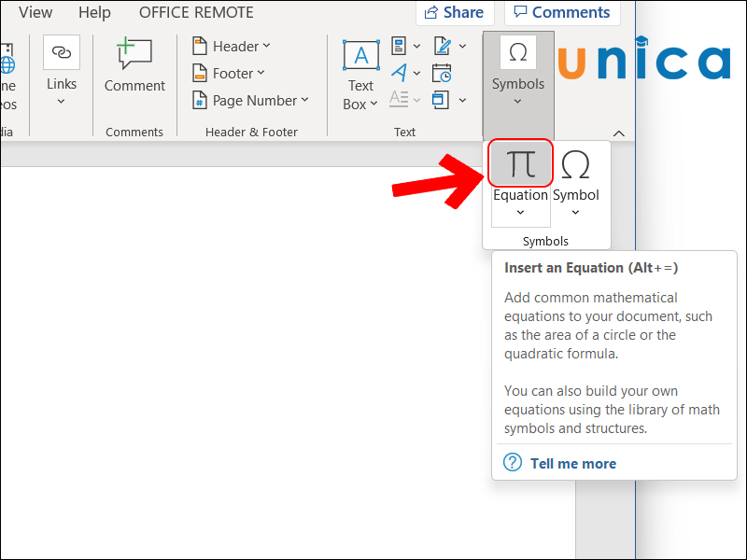Click the Symbol omega icon in dropdown
Image resolution: width=747 pixels, height=560 pixels.
(575, 165)
